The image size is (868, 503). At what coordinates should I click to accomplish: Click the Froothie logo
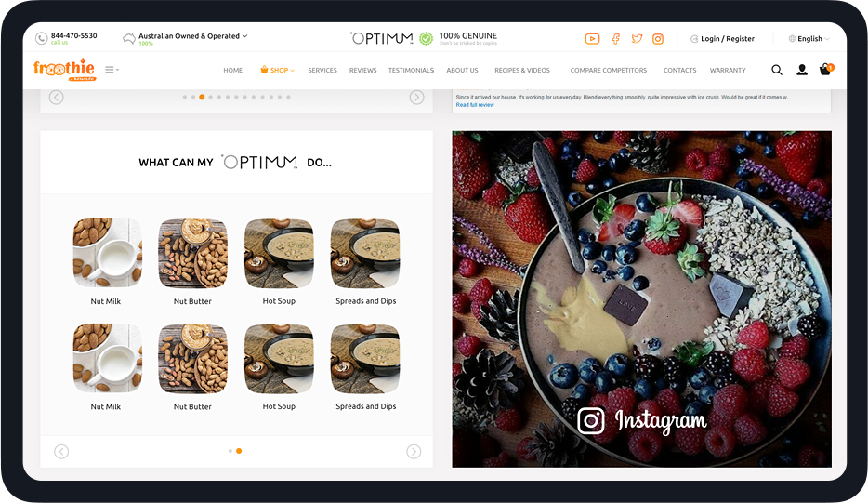pyautogui.click(x=63, y=70)
